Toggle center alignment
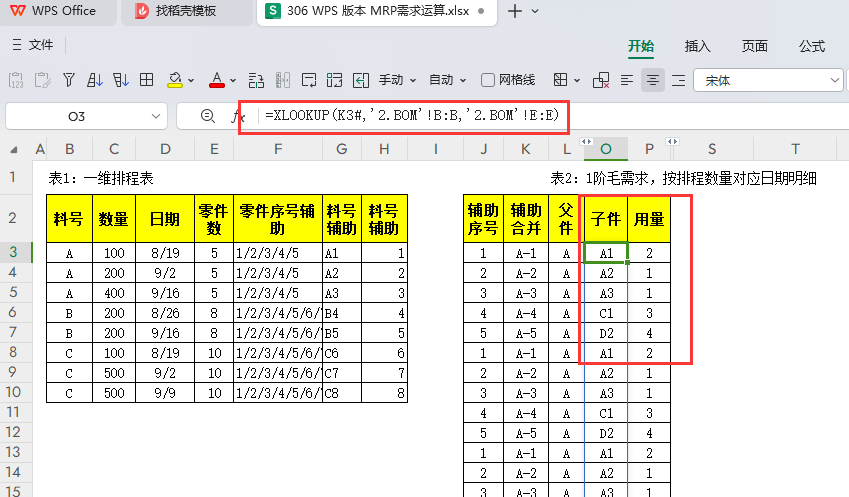Screen dimensions: 849x497 pos(653,80)
